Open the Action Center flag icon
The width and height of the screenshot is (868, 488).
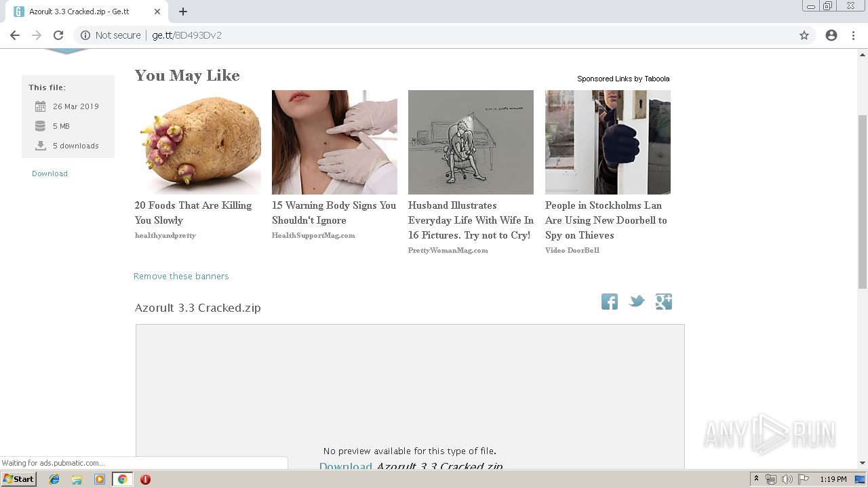click(x=804, y=479)
